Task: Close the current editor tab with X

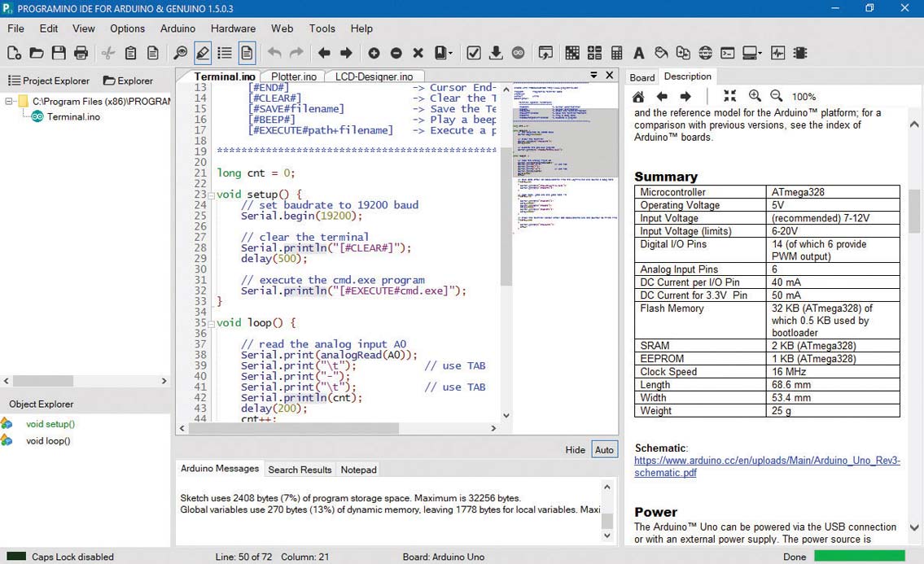Action: click(609, 75)
